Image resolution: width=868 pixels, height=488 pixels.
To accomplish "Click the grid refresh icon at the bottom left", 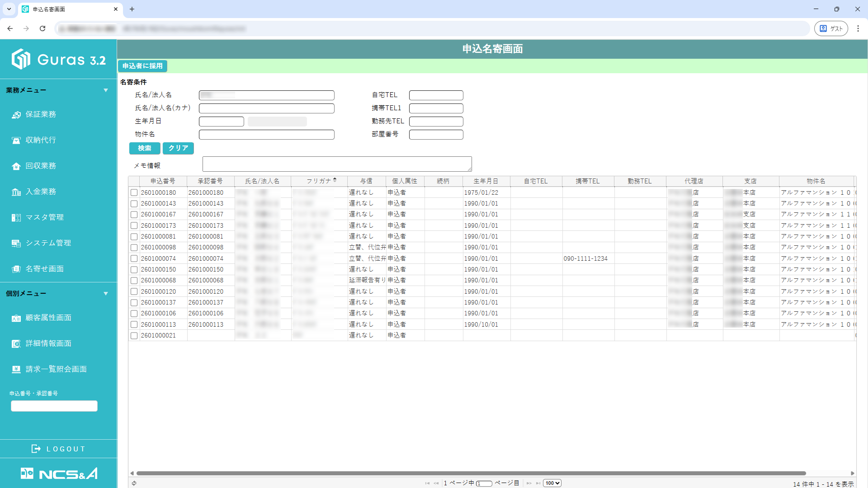I will (134, 483).
